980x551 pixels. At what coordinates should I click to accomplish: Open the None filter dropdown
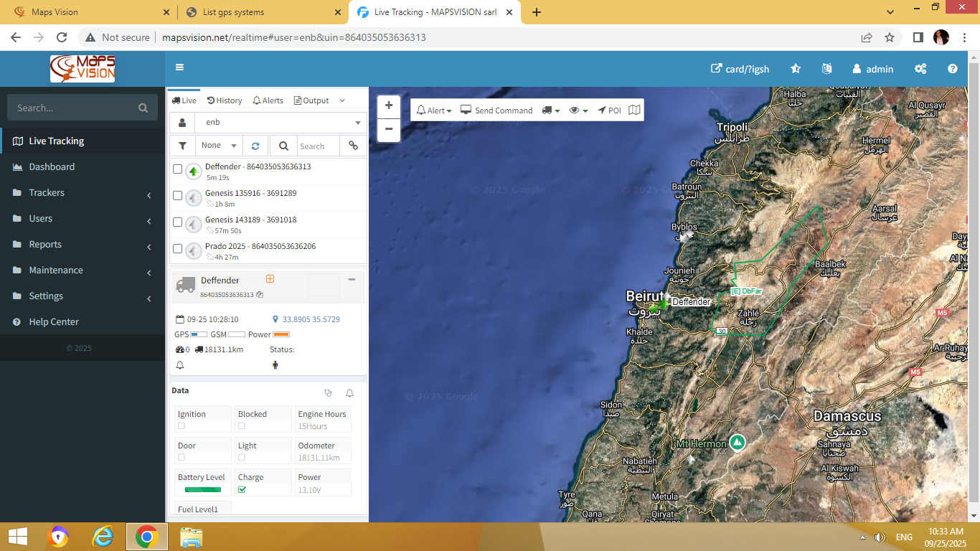tap(218, 146)
